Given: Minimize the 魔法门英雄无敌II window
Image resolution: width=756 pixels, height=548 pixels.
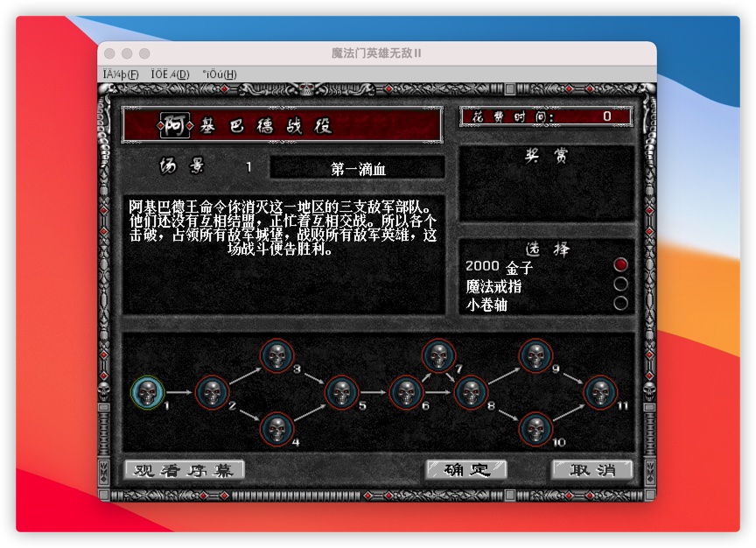Looking at the screenshot, I should click(x=127, y=53).
